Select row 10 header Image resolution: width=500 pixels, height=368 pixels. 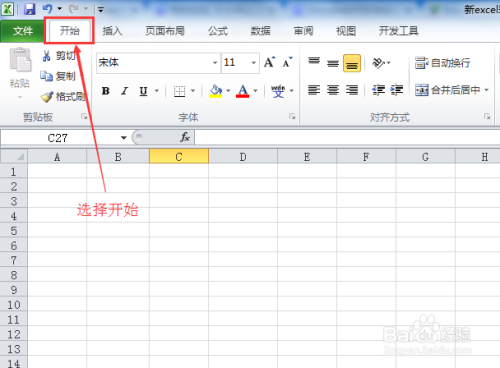[x=14, y=305]
